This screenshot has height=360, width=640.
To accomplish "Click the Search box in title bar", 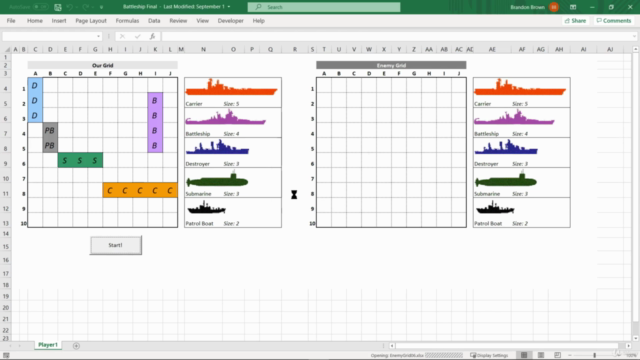I will click(x=324, y=7).
